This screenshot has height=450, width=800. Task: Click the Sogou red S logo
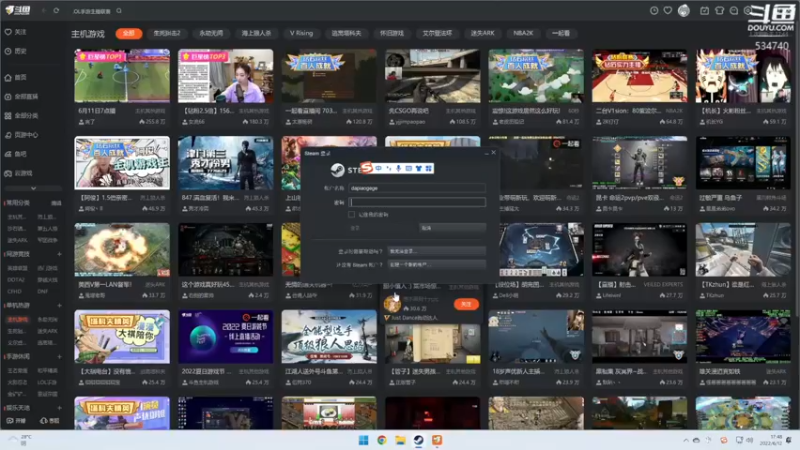coord(366,167)
